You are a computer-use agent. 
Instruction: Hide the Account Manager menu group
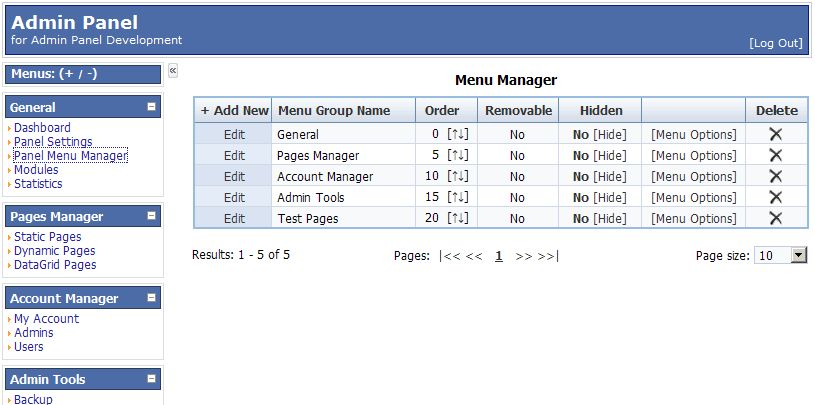pyautogui.click(x=610, y=176)
